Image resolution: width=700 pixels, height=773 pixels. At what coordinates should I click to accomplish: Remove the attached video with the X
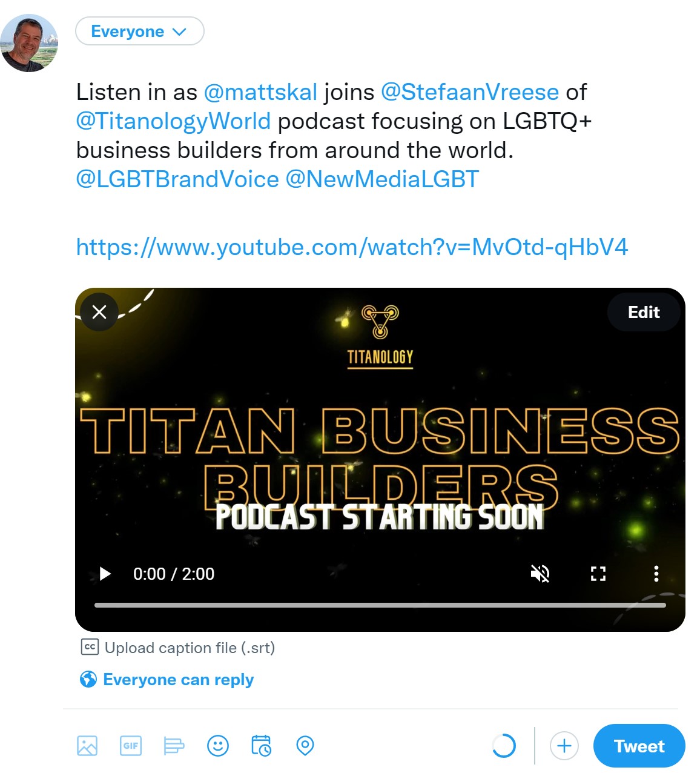(99, 312)
